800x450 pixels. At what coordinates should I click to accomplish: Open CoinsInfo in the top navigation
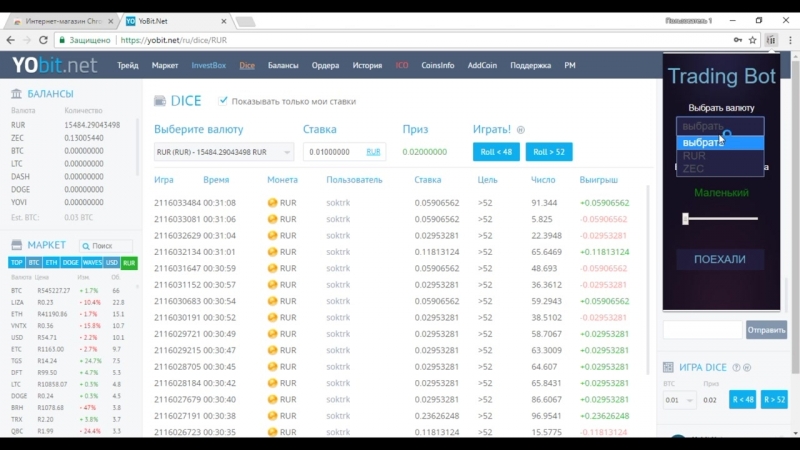438,65
